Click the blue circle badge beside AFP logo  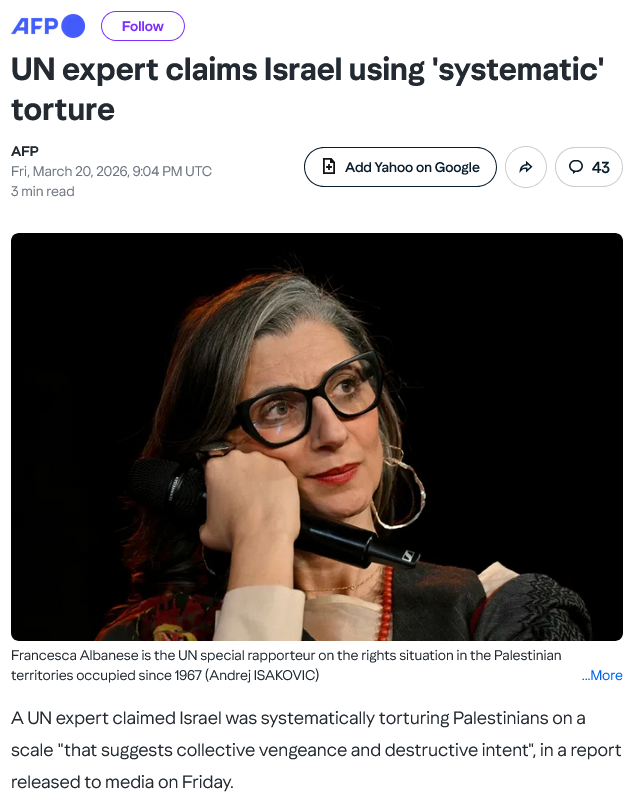74,26
